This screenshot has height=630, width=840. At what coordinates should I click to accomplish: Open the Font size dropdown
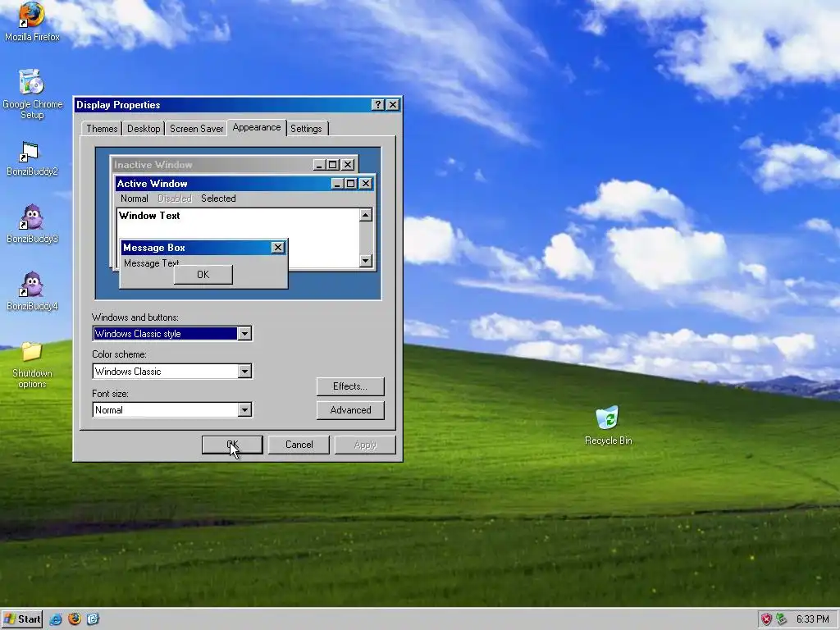click(x=244, y=410)
